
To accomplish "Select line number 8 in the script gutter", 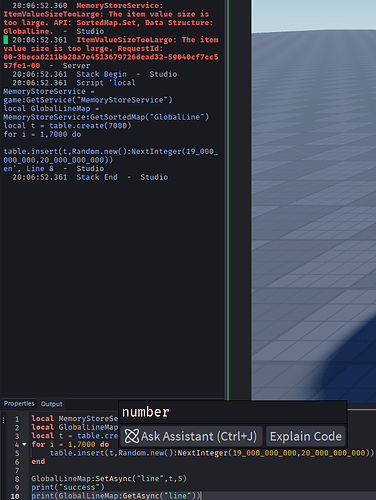I will [x=17, y=479].
